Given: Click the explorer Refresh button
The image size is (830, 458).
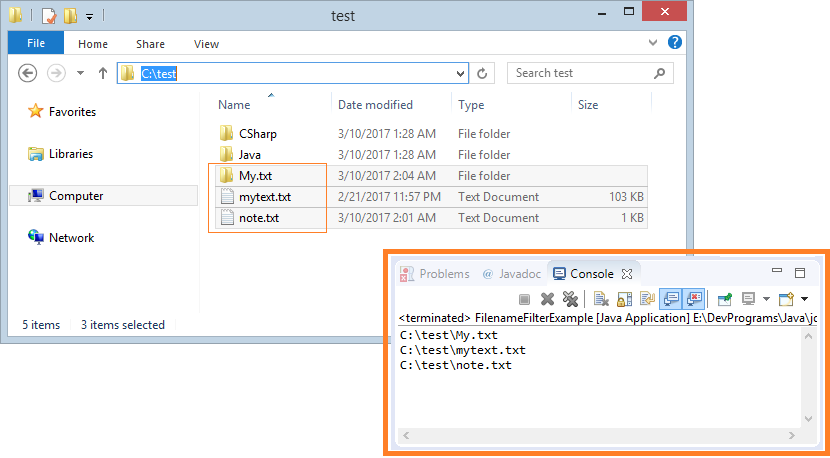Looking at the screenshot, I should (x=483, y=73).
